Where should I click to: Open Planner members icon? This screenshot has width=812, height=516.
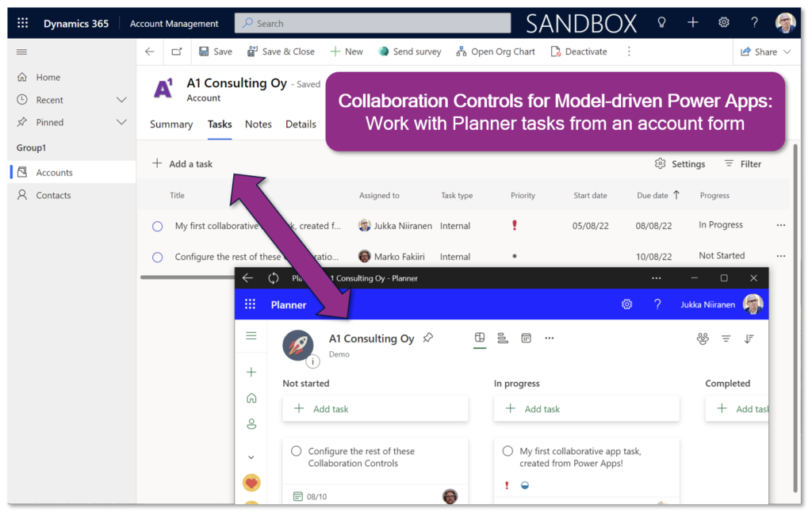coord(703,338)
